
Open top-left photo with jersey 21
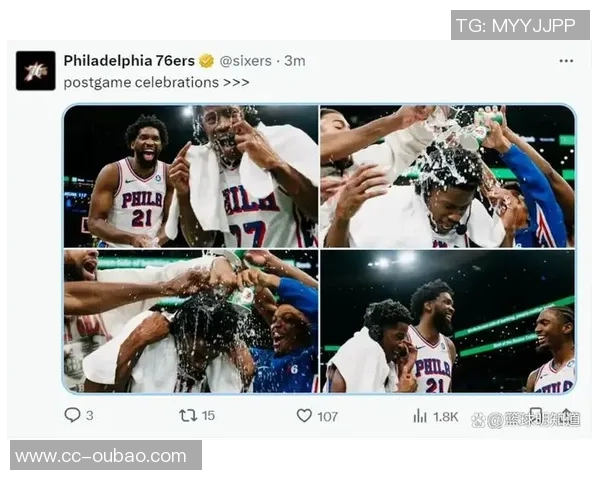[191, 176]
